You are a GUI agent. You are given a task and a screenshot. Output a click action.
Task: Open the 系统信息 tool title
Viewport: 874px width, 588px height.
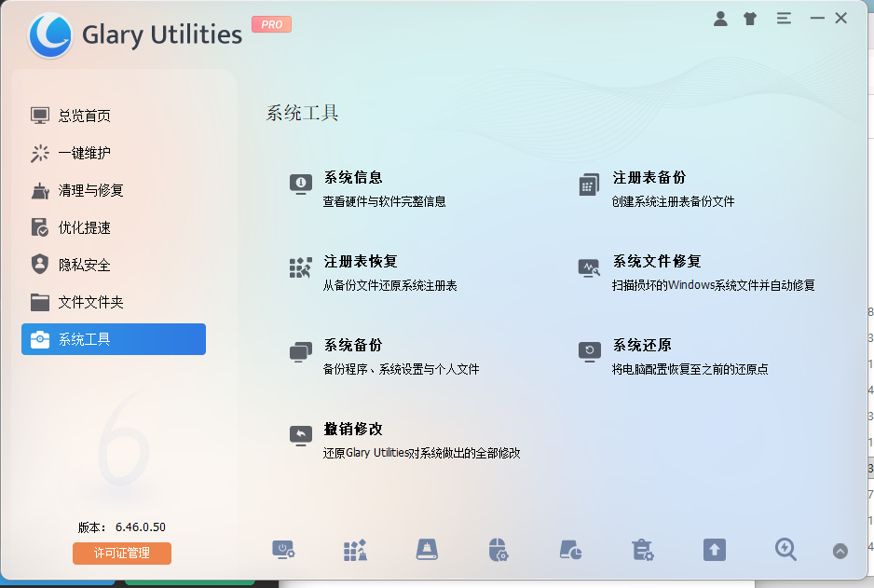[353, 177]
